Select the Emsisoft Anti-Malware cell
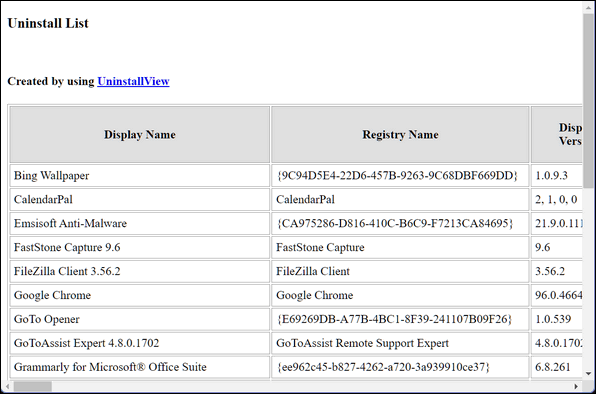 click(140, 223)
